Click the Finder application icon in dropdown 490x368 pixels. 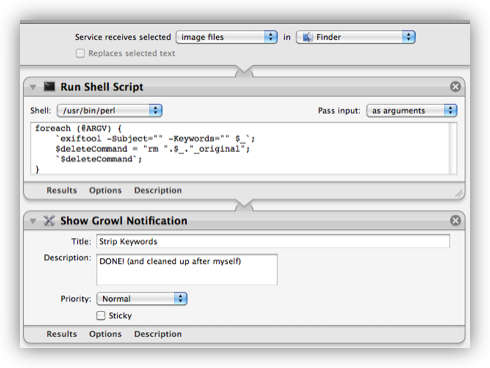coord(308,37)
